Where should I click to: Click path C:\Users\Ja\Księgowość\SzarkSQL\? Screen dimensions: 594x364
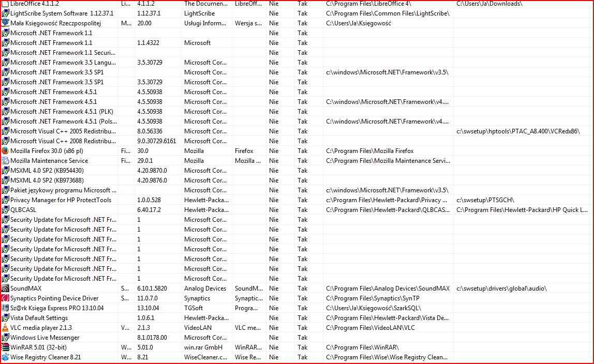tap(374, 308)
